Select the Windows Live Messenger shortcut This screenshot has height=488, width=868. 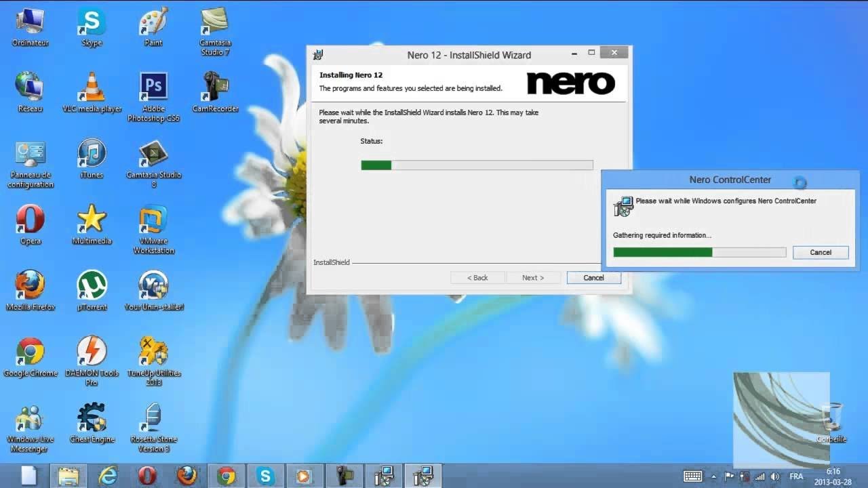tap(30, 428)
